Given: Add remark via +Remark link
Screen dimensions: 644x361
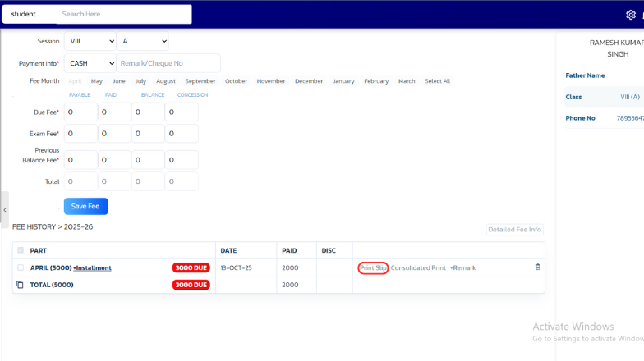Looking at the screenshot, I should (462, 268).
